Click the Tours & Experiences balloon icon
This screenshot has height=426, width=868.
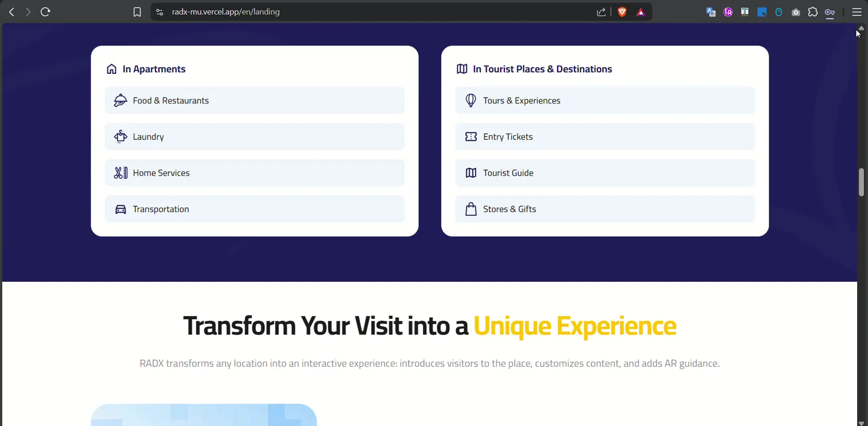pyautogui.click(x=471, y=100)
